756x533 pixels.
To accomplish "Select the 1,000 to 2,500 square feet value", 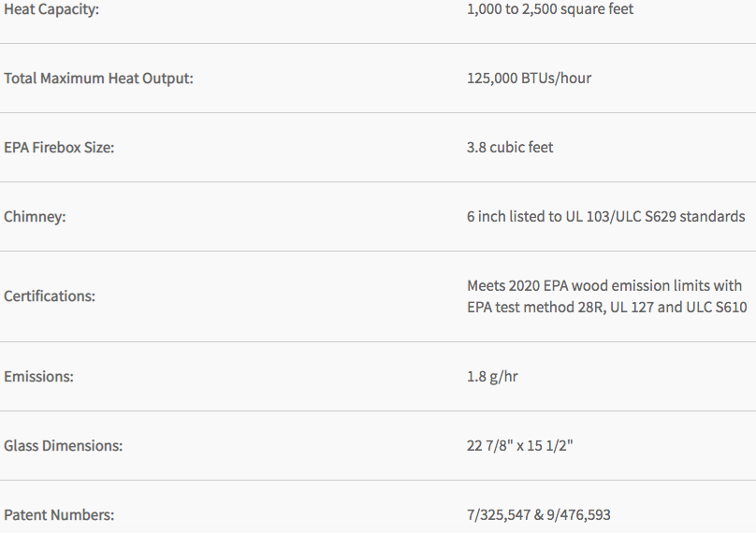I will [549, 8].
